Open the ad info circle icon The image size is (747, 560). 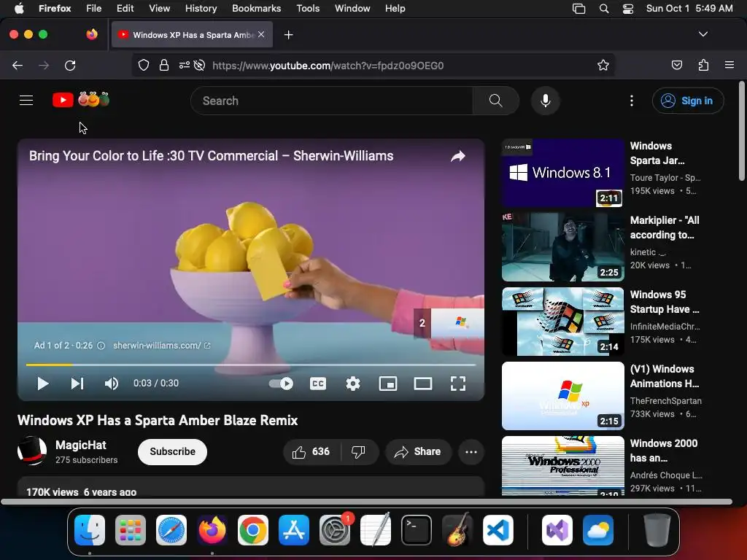point(101,346)
